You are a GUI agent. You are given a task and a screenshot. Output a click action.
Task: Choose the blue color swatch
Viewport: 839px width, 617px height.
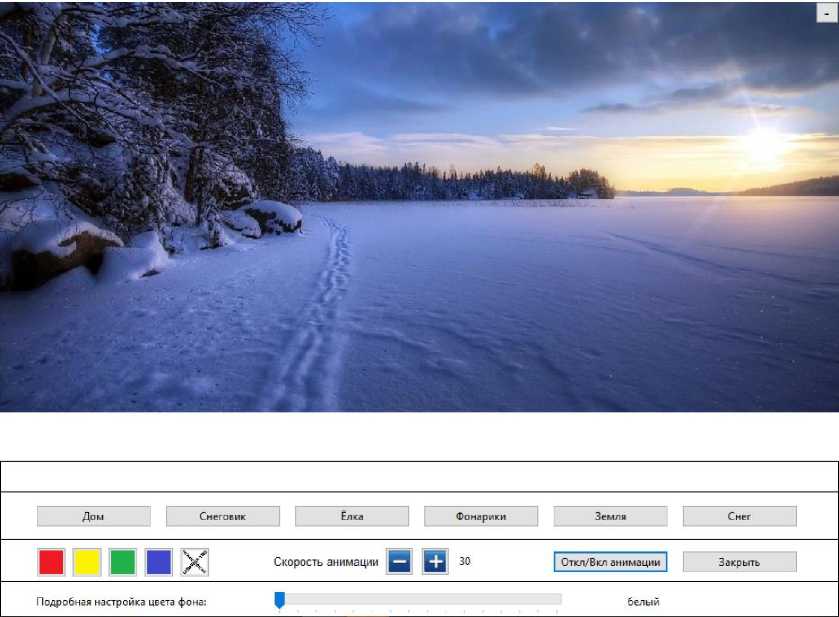click(159, 562)
